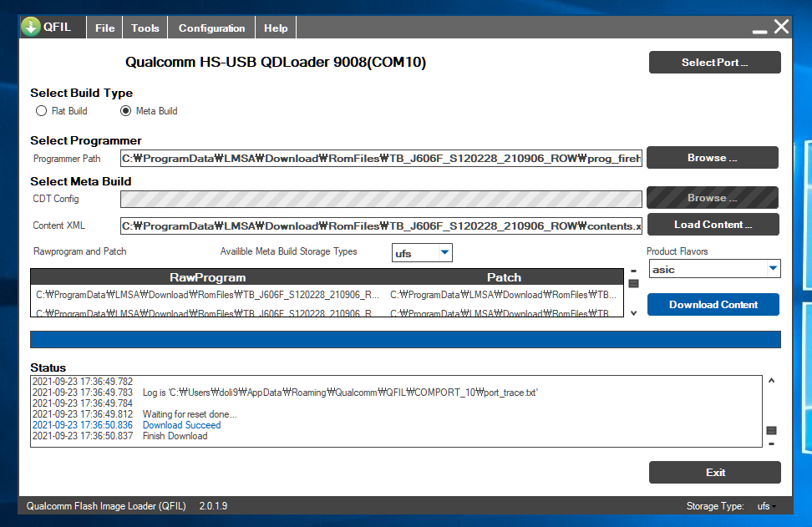The image size is (812, 527).
Task: Click the status log bottom dash icon
Action: tap(771, 443)
